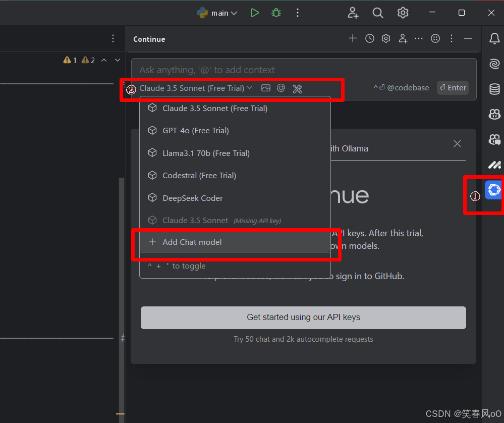The height and width of the screenshot is (423, 504).
Task: Close the onboarding card with X
Action: 457,143
